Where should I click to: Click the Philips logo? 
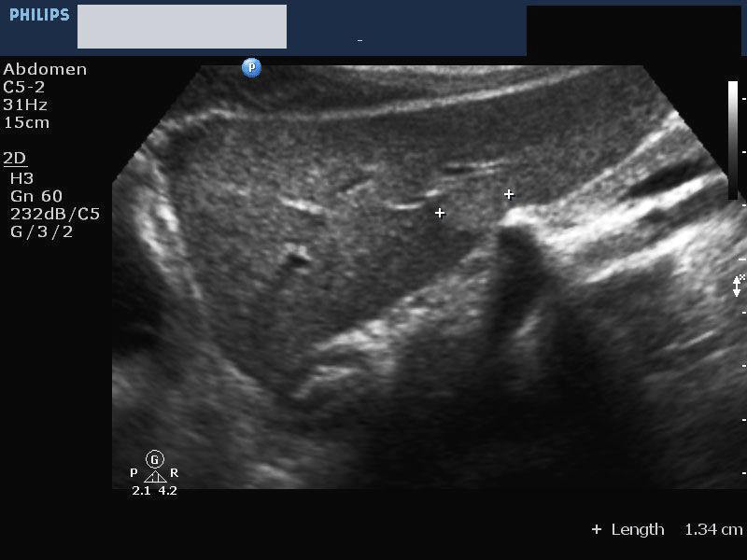39,15
